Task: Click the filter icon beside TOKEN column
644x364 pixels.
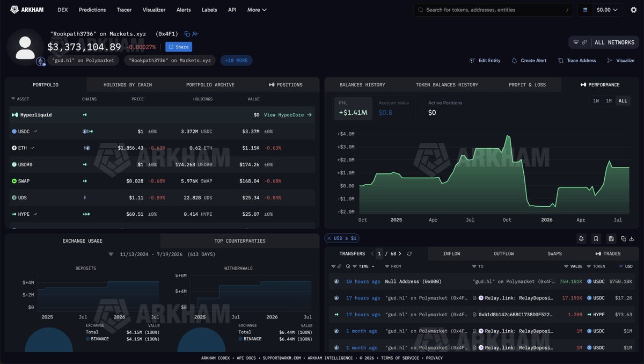Action: click(588, 266)
